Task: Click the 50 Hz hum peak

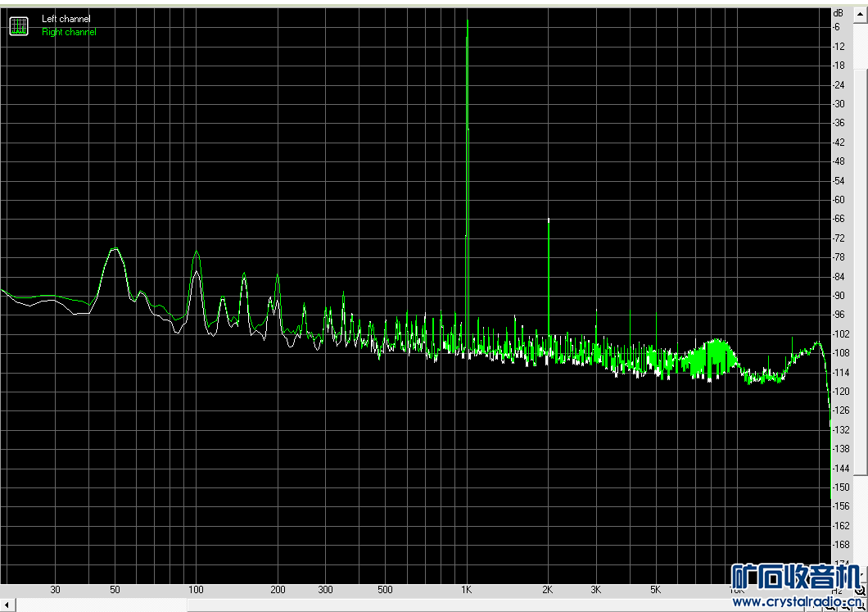Action: coord(115,249)
